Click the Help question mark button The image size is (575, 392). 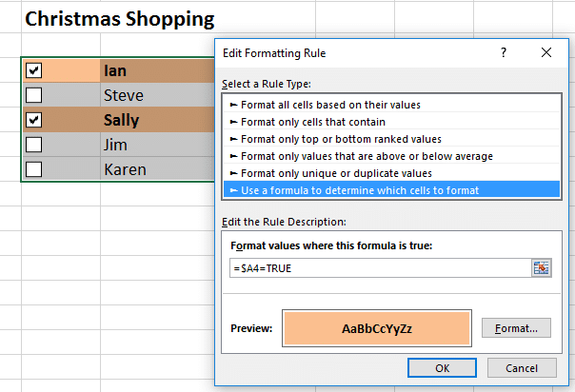point(504,53)
